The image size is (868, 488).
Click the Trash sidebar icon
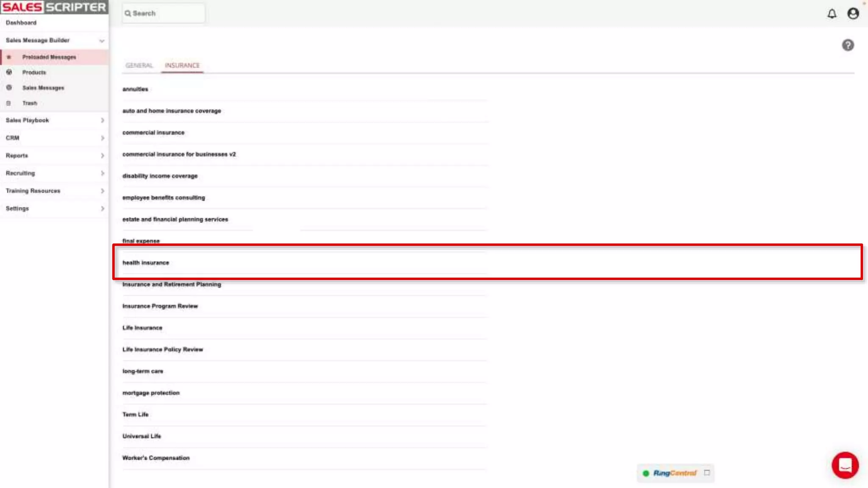point(8,103)
